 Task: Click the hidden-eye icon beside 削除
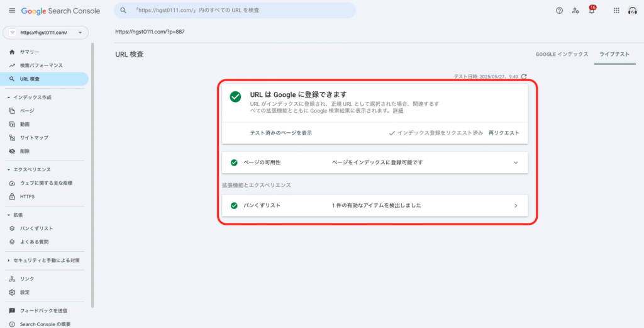(x=12, y=151)
